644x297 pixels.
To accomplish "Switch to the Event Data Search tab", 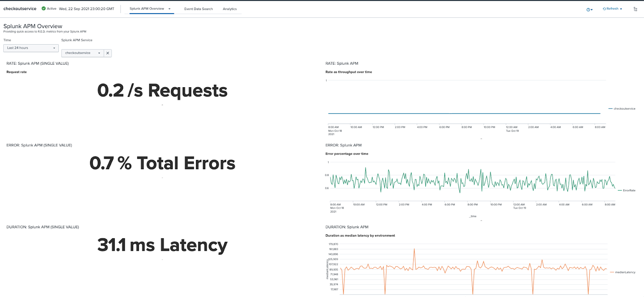I will [x=198, y=9].
